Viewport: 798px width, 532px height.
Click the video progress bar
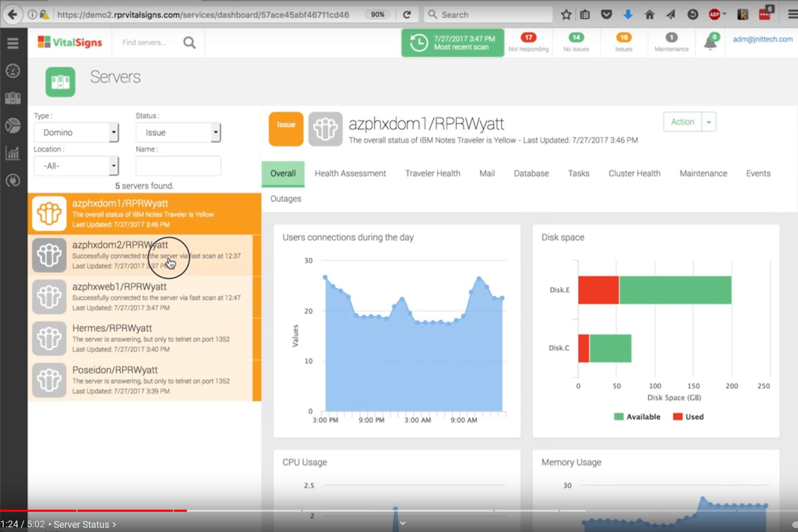[399, 511]
